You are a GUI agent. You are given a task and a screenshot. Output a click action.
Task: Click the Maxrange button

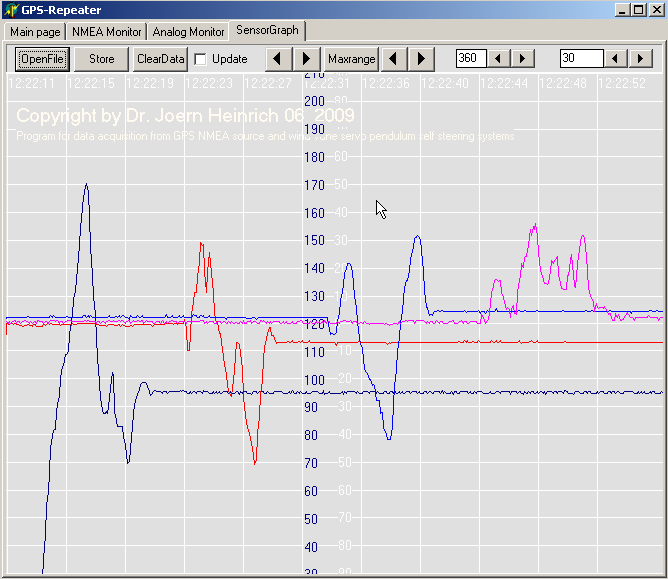tap(351, 59)
